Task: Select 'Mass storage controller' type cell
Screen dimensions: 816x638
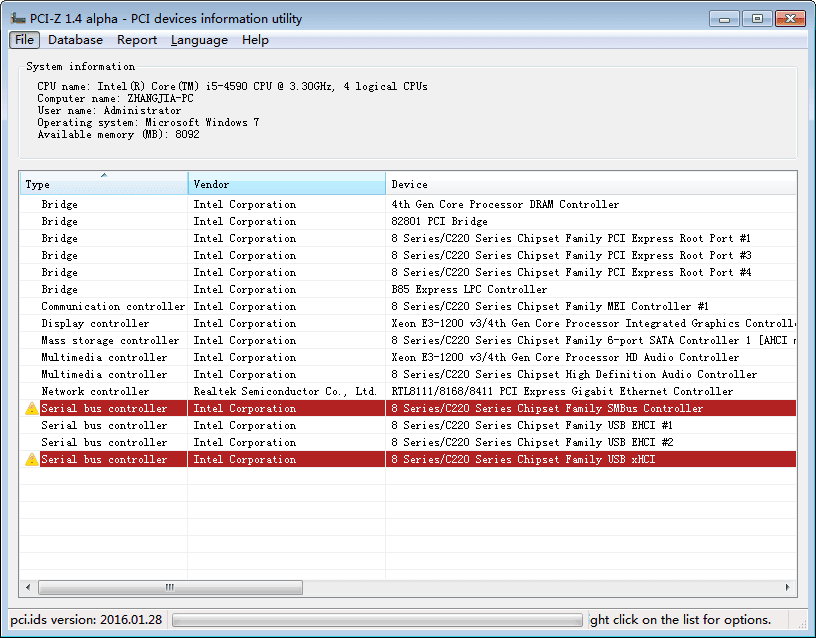Action: [x=110, y=341]
